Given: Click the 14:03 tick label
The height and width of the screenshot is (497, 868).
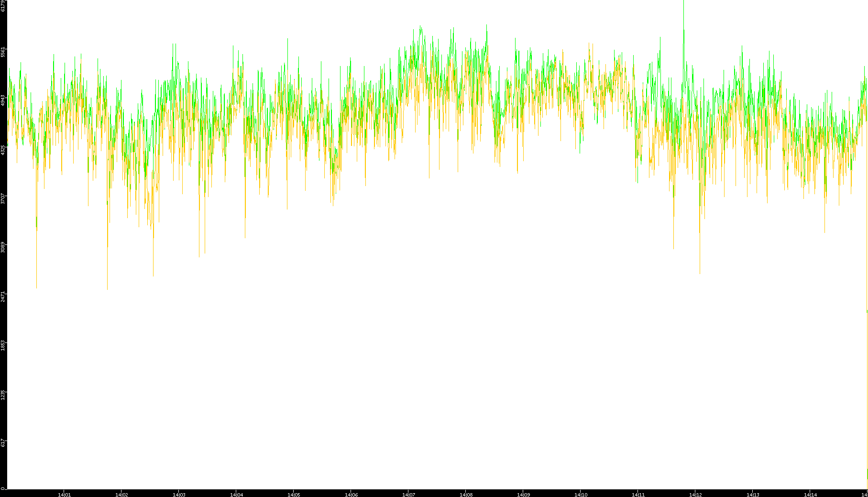Looking at the screenshot, I should click(179, 495).
